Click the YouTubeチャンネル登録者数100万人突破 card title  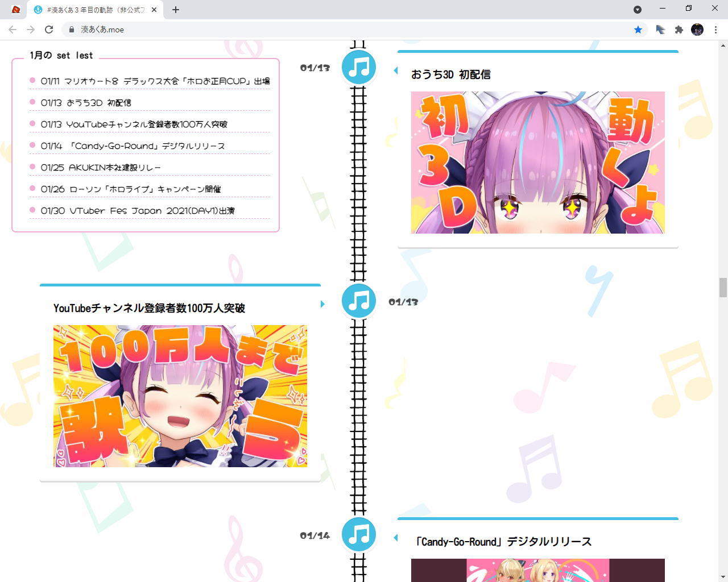click(x=149, y=308)
